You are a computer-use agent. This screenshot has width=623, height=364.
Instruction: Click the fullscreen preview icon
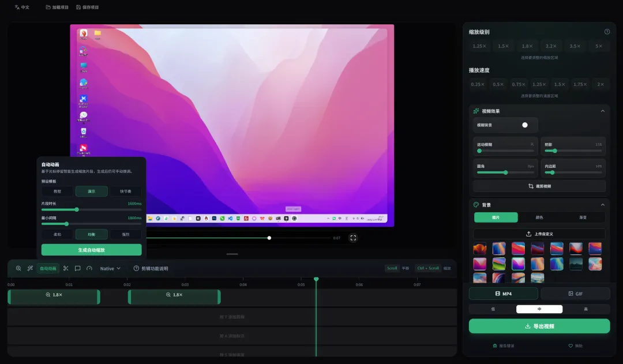click(x=353, y=238)
